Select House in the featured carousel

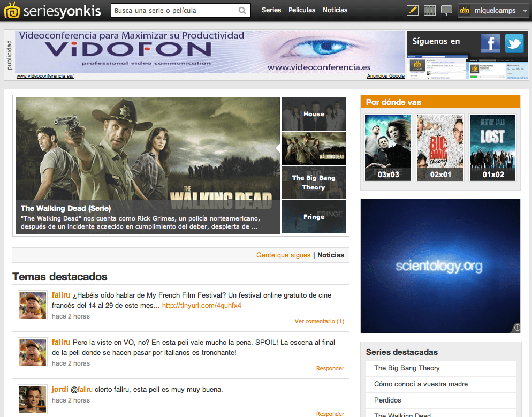pyautogui.click(x=314, y=114)
